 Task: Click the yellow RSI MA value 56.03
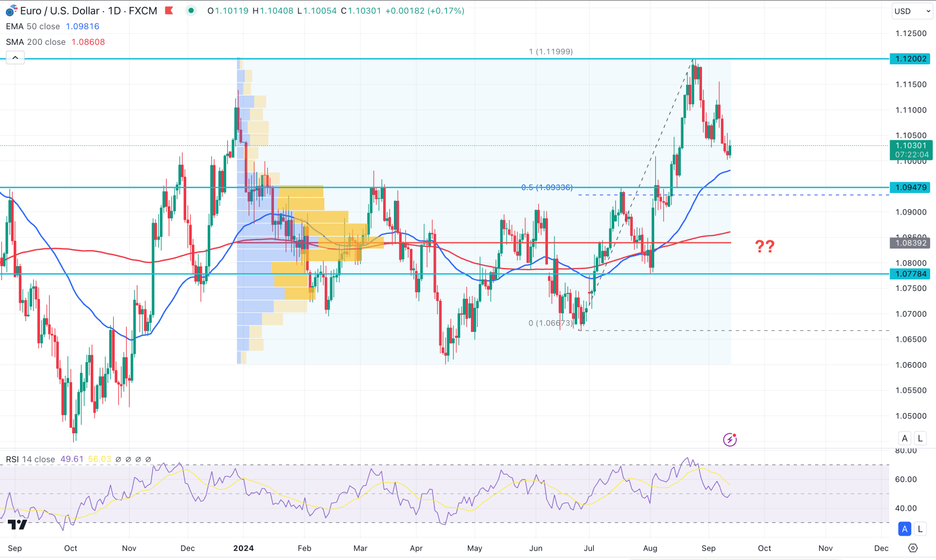[99, 459]
